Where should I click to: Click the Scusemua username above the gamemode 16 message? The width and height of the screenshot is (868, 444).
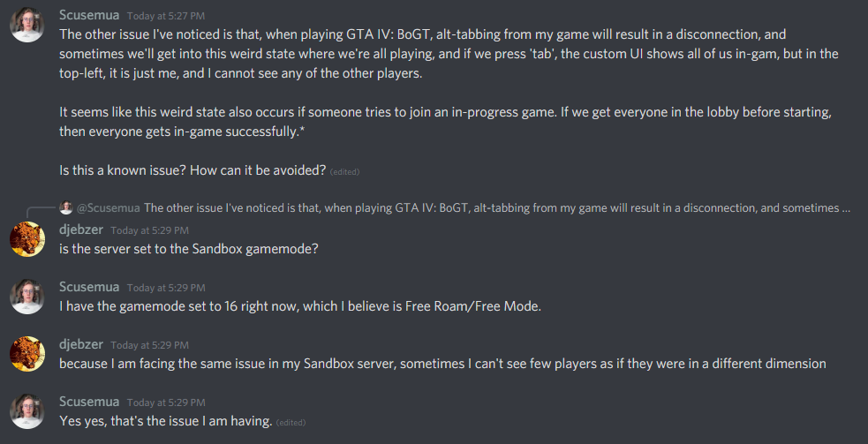pos(88,287)
